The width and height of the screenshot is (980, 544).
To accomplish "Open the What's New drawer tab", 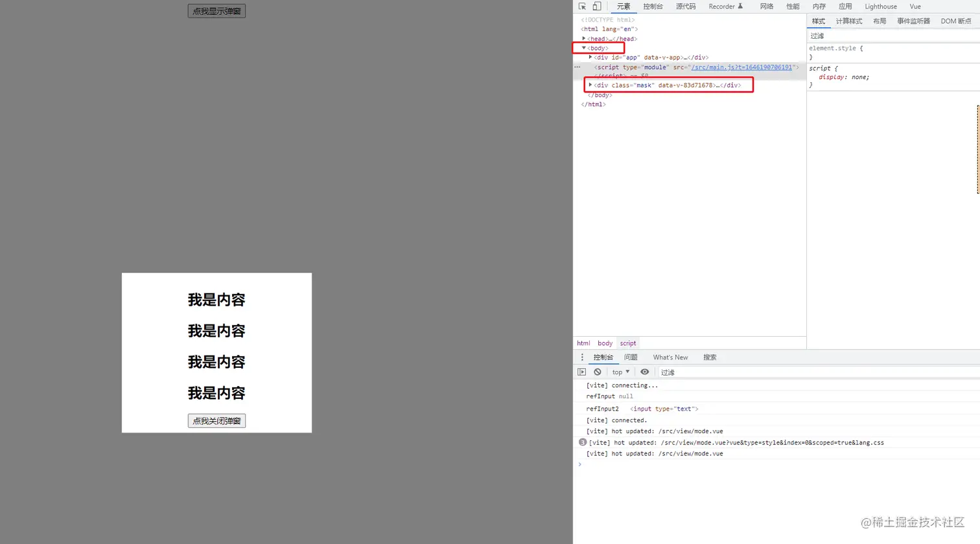I will click(670, 357).
